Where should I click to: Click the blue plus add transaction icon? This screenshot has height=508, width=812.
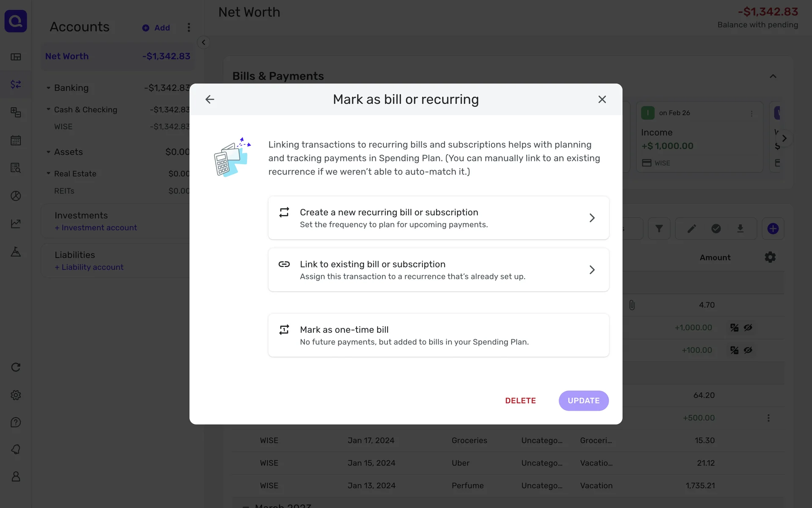[773, 229]
